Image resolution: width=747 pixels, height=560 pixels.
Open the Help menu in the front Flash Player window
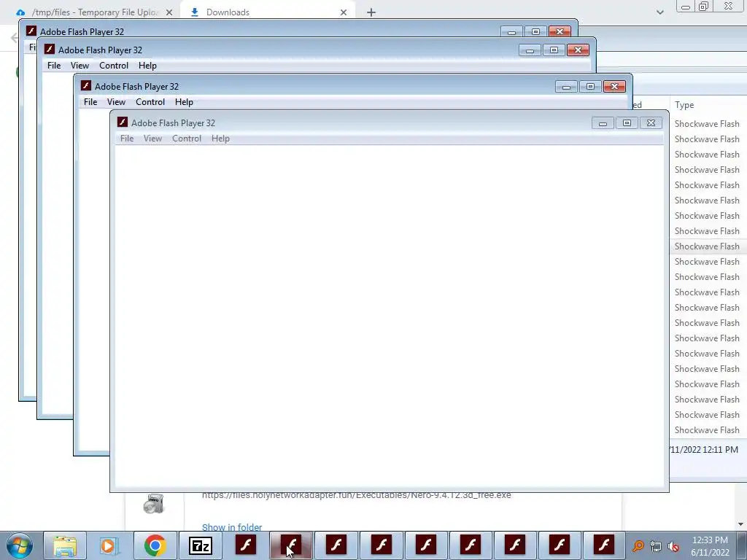220,138
